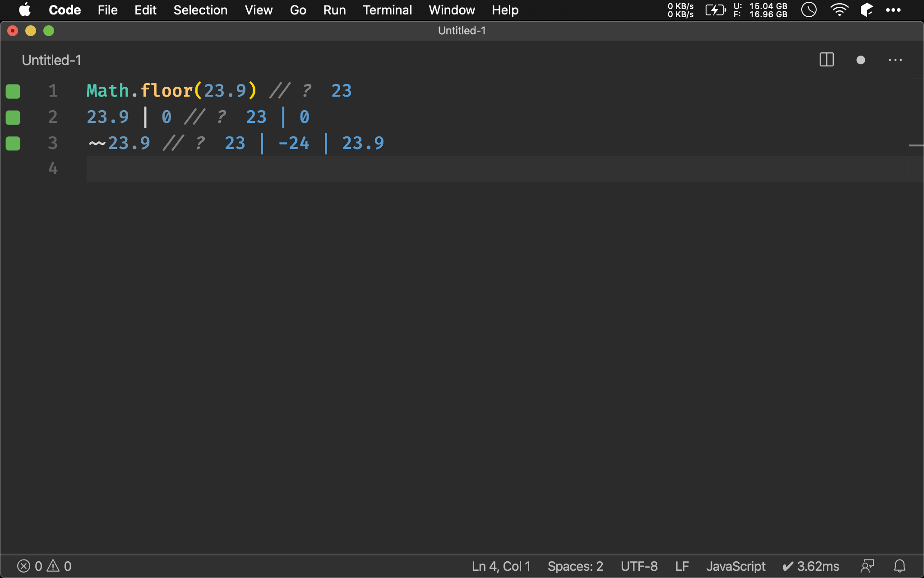Image resolution: width=924 pixels, height=578 pixels.
Task: Open the notifications bell in the status bar
Action: (900, 566)
